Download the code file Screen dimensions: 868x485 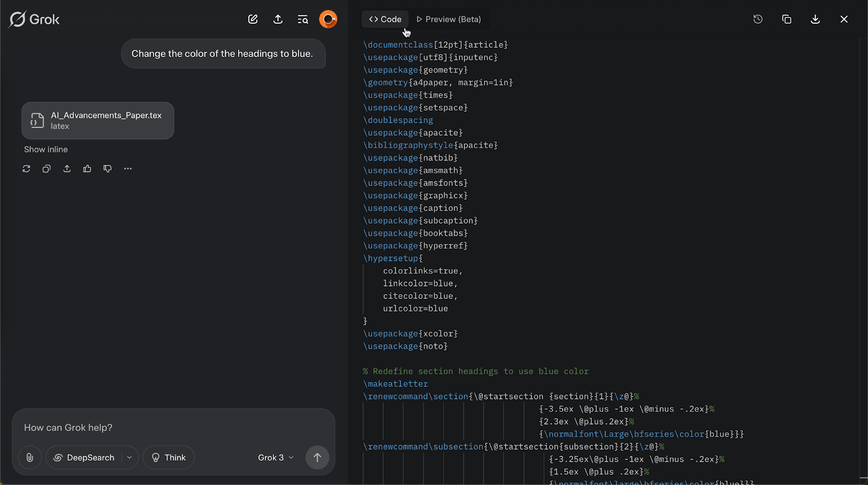click(815, 20)
